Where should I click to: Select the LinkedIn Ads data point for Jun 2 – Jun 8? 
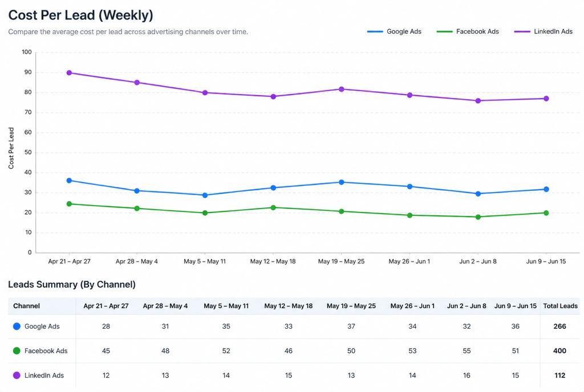[478, 101]
